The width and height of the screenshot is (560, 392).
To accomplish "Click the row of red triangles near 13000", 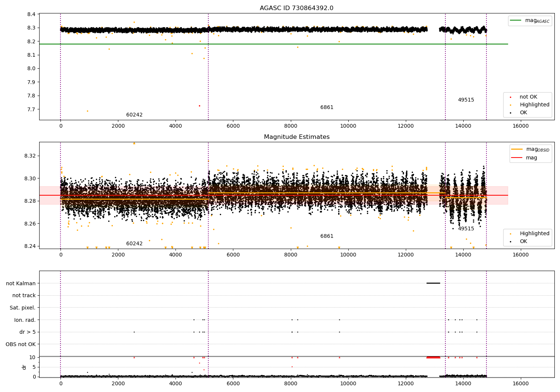I will [433, 357].
